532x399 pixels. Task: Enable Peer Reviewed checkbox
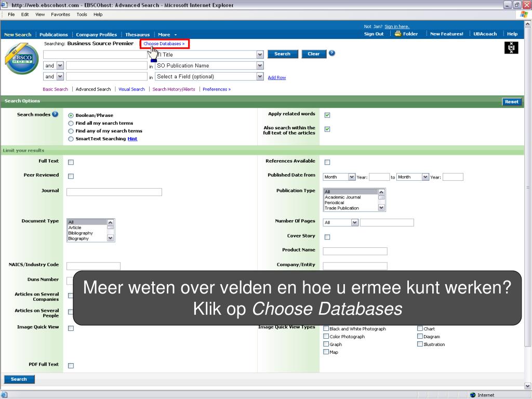pyautogui.click(x=71, y=176)
